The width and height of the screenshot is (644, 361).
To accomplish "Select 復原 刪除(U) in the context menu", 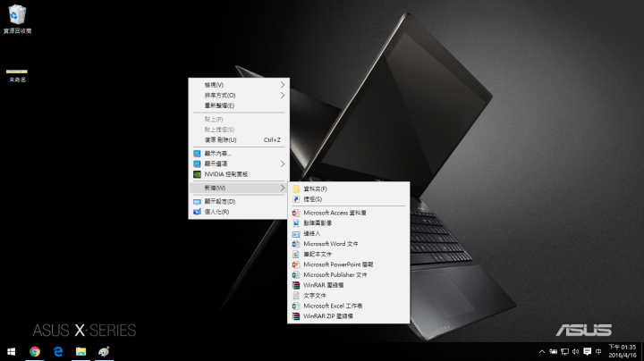I will [x=239, y=140].
